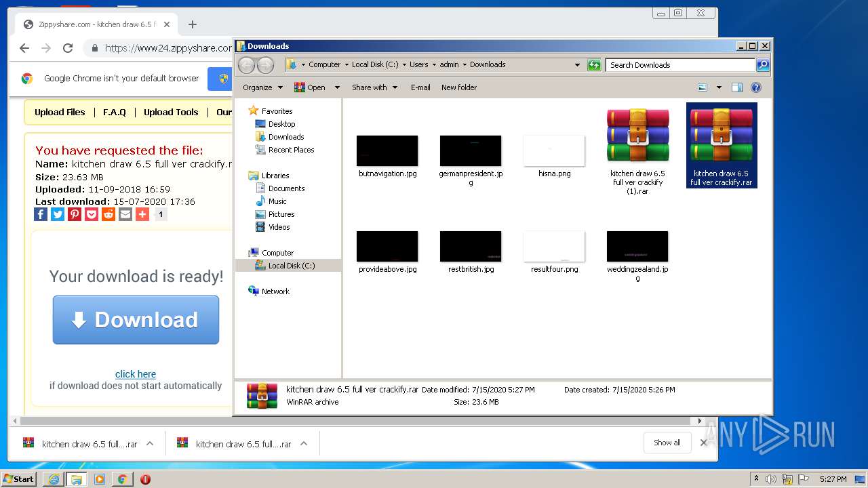Viewport: 868px width, 488px height.
Task: Select Downloads under Favorites
Action: pyautogui.click(x=279, y=137)
